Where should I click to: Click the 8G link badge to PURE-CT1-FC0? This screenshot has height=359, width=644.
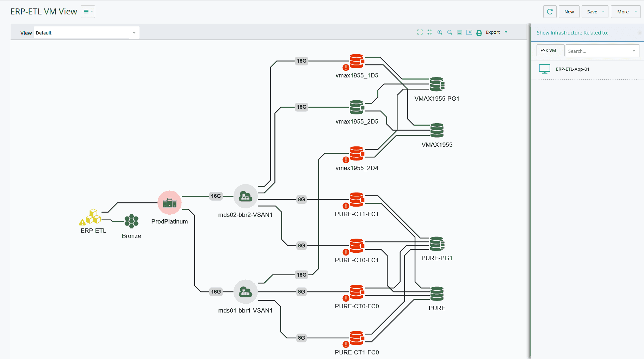coord(302,338)
